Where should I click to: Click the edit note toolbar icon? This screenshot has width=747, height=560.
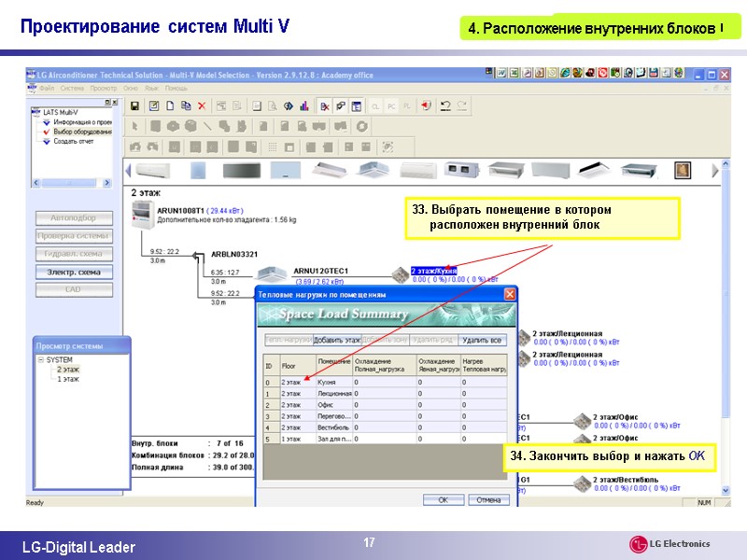coord(153,105)
